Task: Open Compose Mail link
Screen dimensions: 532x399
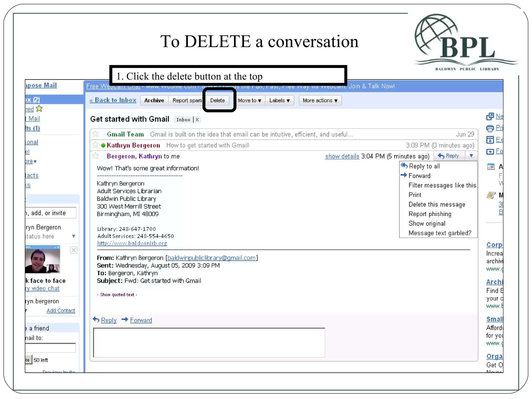Action: [41, 85]
